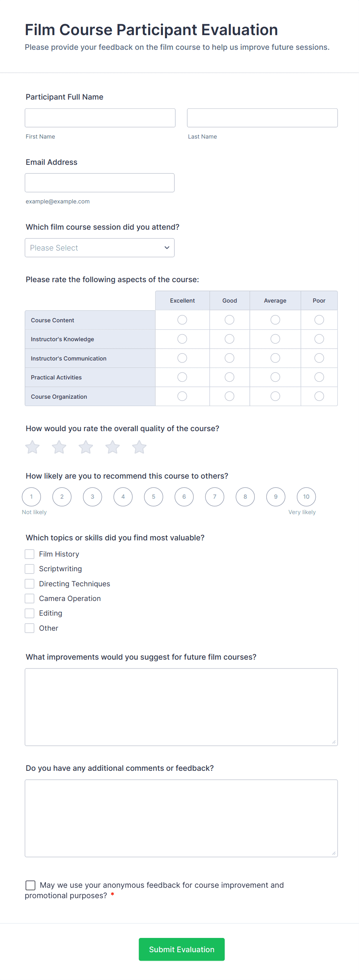Select recommendation score 7

tap(214, 497)
